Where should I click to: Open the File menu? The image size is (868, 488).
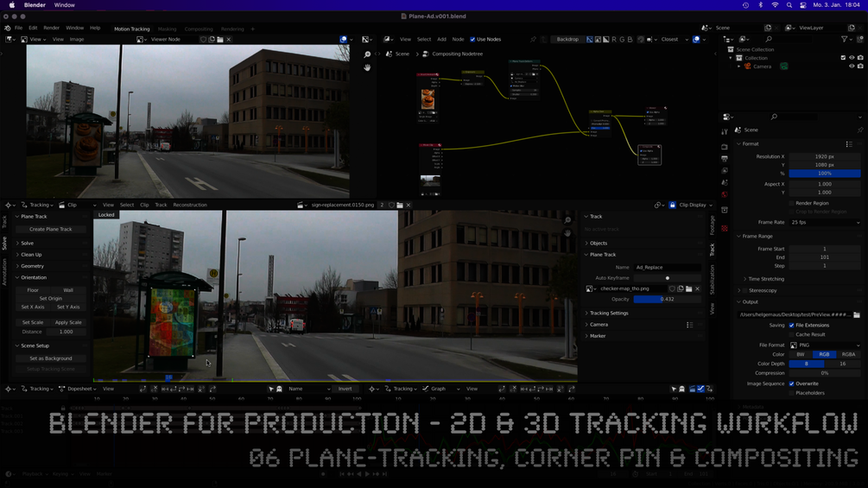18,28
